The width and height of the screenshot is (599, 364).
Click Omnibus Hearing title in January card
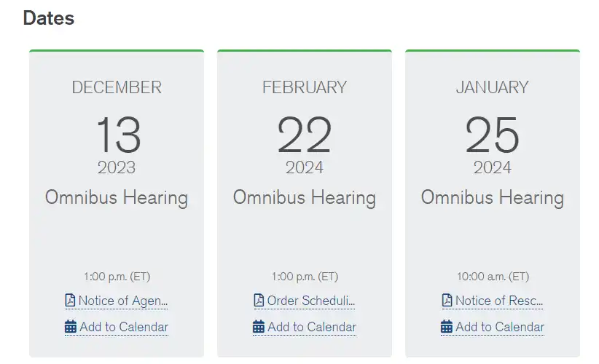(493, 198)
